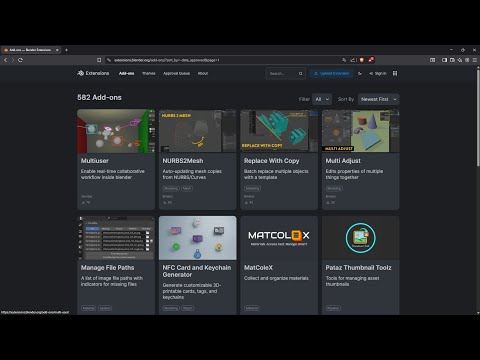The image size is (480, 360).
Task: Open the Blender apps grid icon
Action: (395, 73)
